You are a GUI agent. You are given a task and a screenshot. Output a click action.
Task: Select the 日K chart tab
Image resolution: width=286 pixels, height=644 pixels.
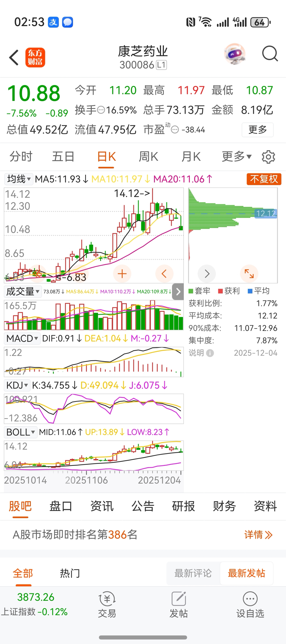point(106,157)
